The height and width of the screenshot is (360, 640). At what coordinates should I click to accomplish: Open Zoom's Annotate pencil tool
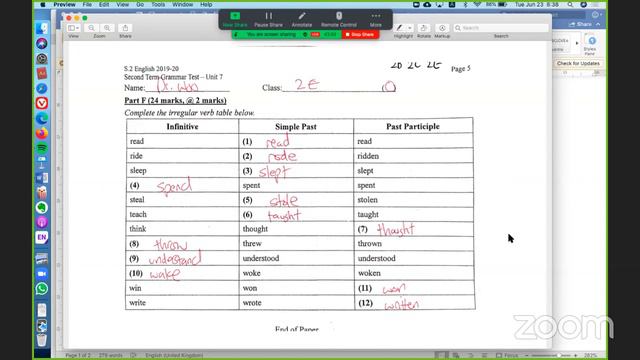(x=302, y=19)
